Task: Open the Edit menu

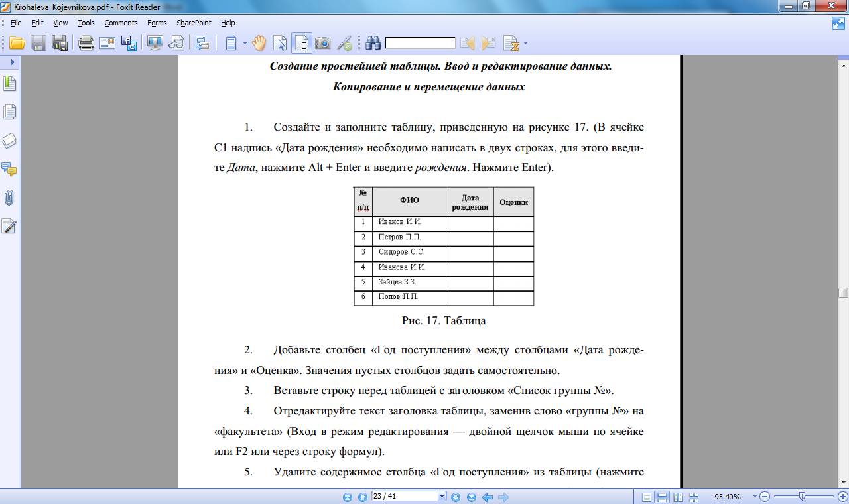Action: coord(37,23)
